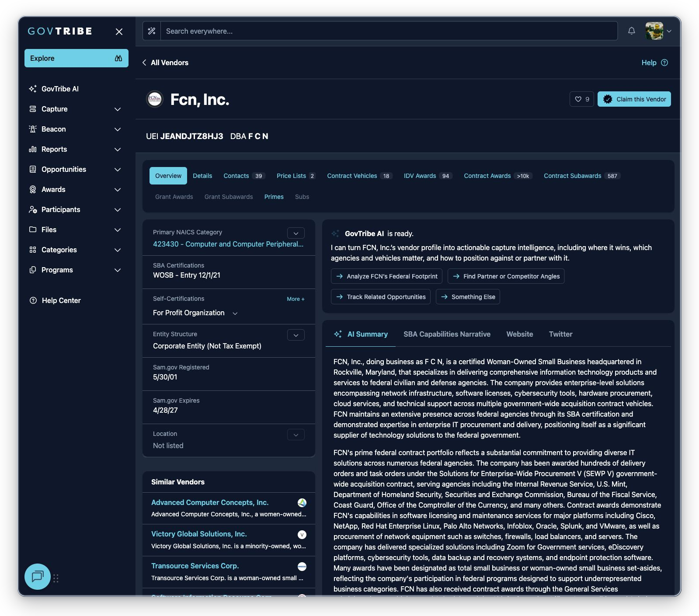Expand the For Profit Organization chevron

click(x=235, y=313)
